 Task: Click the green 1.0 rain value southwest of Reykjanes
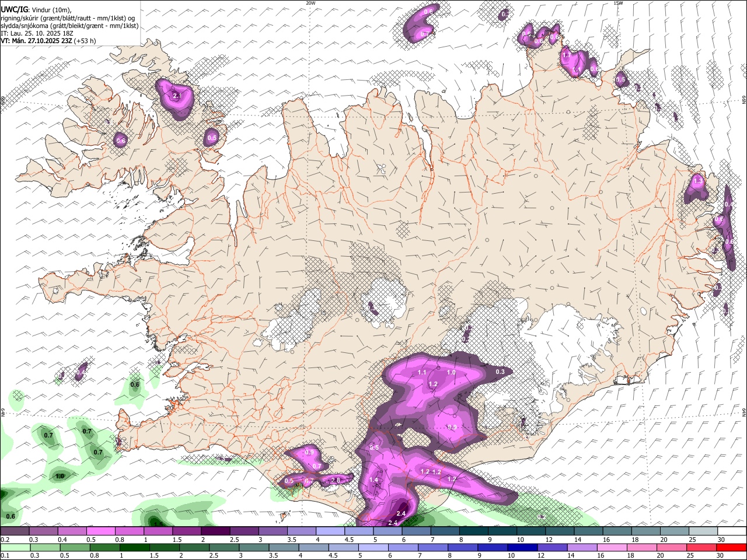[x=60, y=477]
